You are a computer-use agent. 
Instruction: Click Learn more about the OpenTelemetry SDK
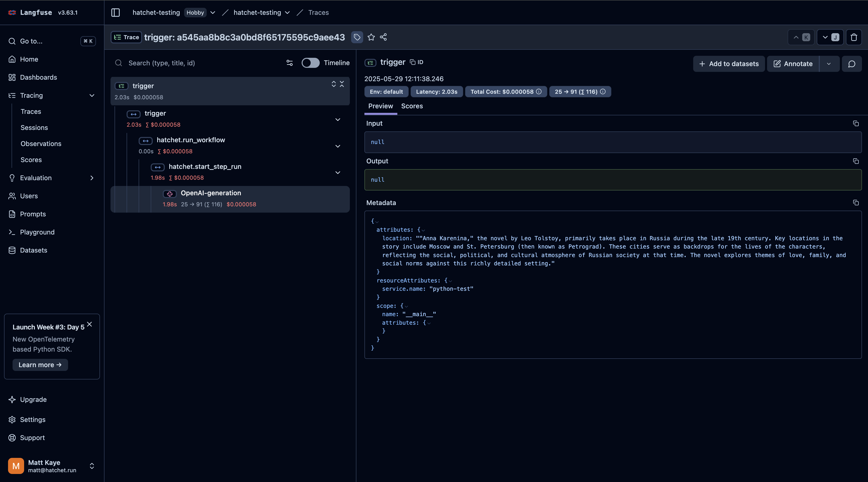coord(40,365)
